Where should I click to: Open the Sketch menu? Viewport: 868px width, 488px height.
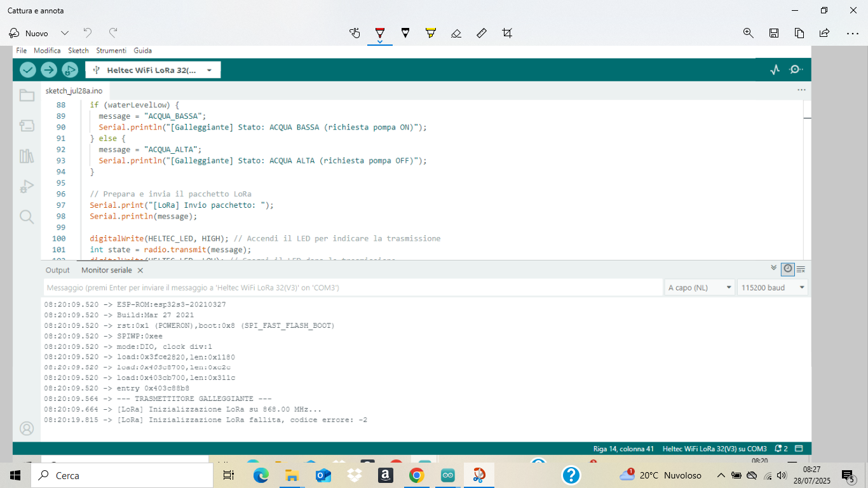(78, 50)
